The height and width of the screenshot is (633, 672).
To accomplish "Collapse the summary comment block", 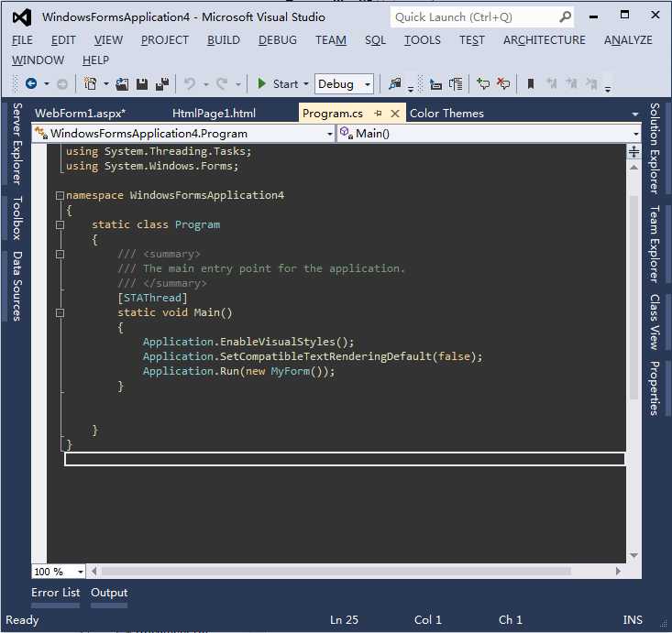I will (60, 254).
